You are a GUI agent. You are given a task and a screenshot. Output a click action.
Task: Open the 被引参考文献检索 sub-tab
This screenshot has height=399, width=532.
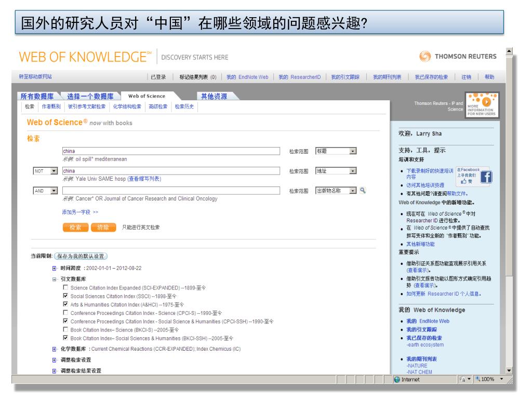pyautogui.click(x=87, y=107)
